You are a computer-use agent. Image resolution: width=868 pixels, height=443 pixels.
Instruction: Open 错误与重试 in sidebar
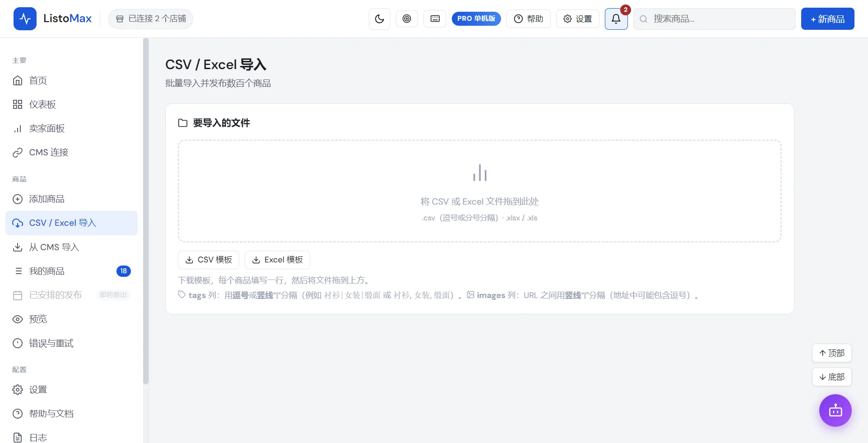(71, 343)
